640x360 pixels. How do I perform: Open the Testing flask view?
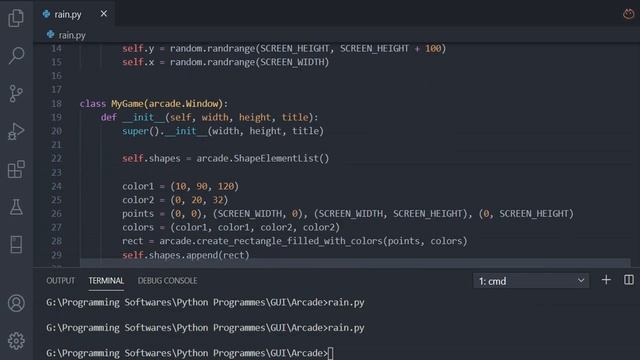click(16, 207)
